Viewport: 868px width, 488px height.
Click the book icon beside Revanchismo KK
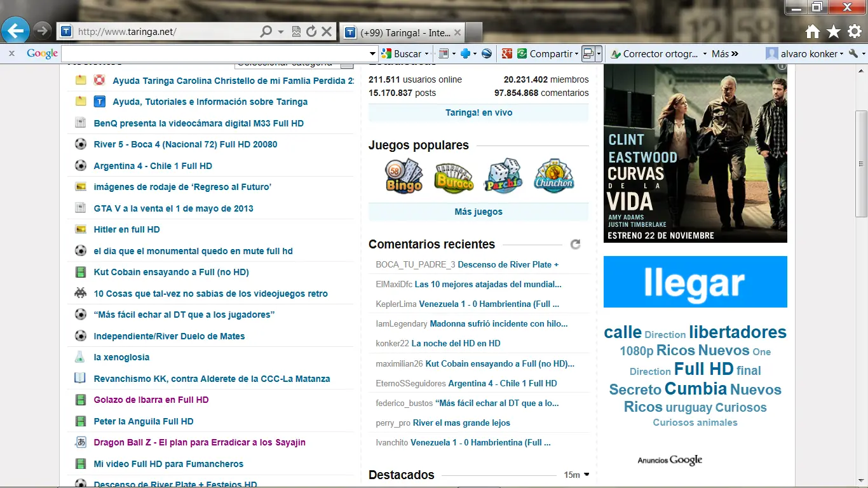pyautogui.click(x=80, y=379)
